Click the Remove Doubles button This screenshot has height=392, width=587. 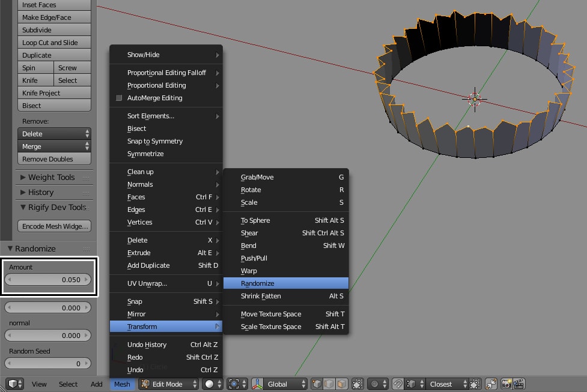tap(54, 159)
